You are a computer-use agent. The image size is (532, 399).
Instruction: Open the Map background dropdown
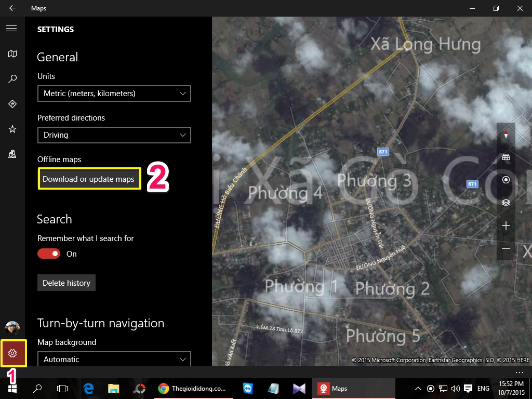coord(114,359)
